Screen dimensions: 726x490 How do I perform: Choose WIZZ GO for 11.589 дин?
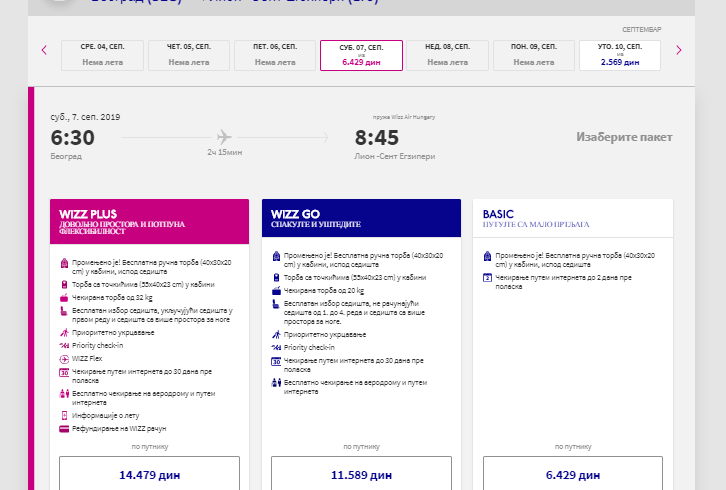361,475
